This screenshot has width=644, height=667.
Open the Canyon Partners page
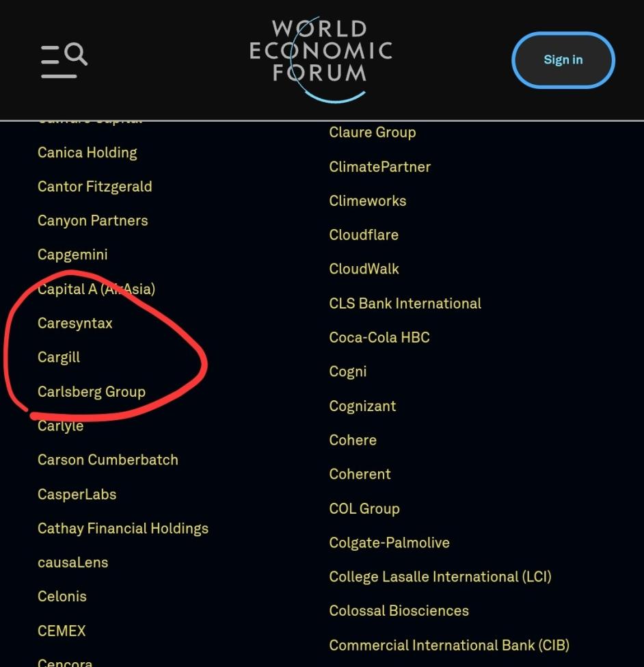tap(93, 221)
